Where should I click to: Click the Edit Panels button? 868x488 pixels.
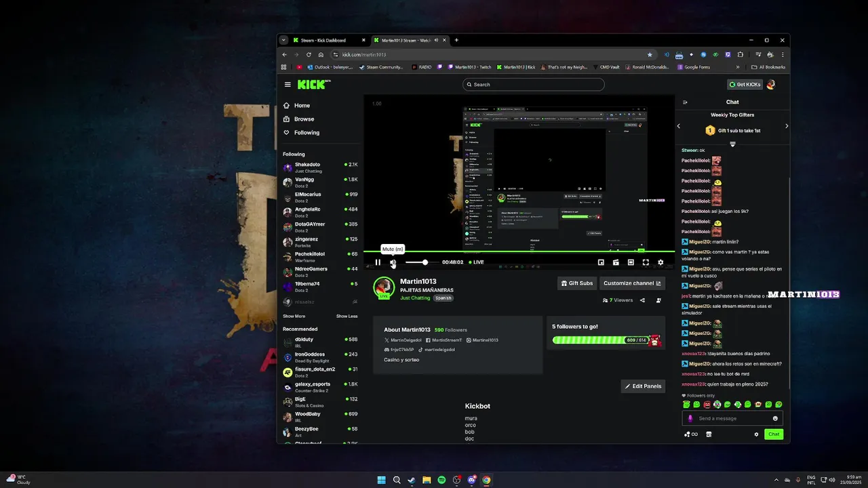point(643,386)
